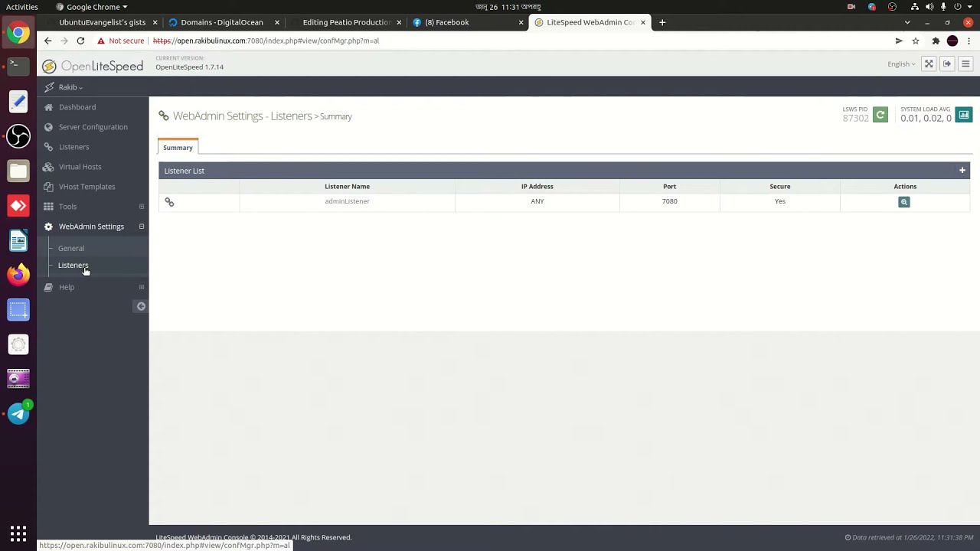This screenshot has width=980, height=551.
Task: Open General under WebAdmin Settings
Action: tap(71, 248)
